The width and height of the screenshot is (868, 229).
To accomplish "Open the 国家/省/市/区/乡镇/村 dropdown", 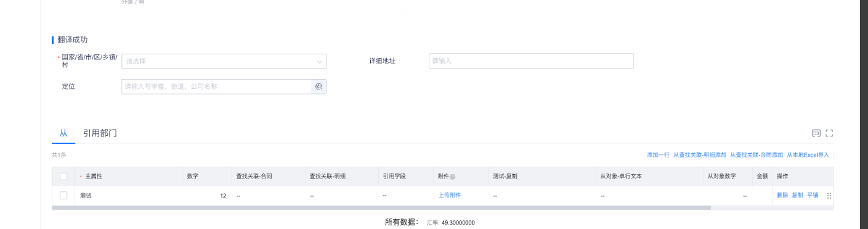I will 224,61.
